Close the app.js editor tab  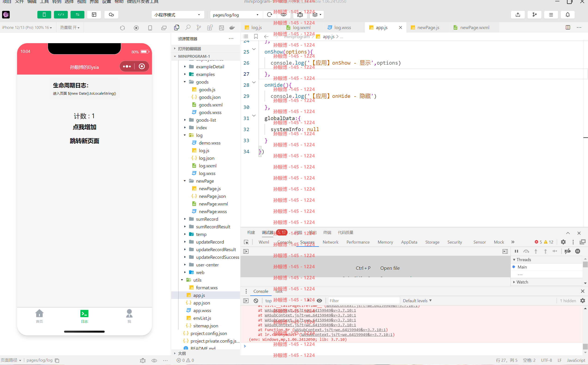coord(401,27)
